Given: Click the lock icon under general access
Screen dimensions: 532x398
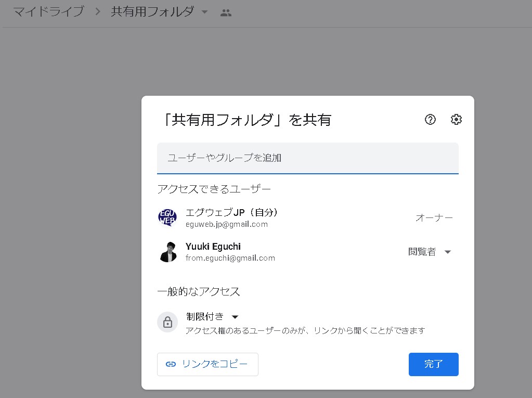Looking at the screenshot, I should point(167,322).
